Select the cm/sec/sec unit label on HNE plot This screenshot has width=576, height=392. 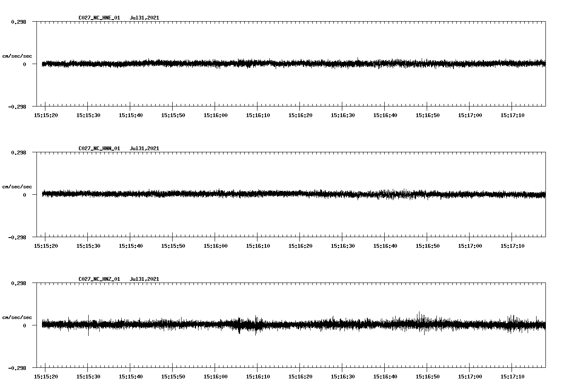[17, 56]
